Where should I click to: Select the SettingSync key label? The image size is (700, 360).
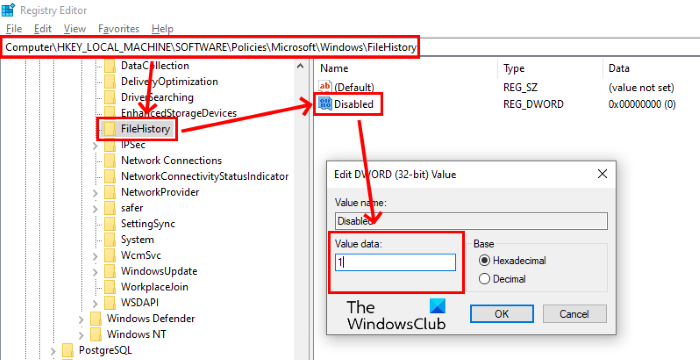[148, 224]
